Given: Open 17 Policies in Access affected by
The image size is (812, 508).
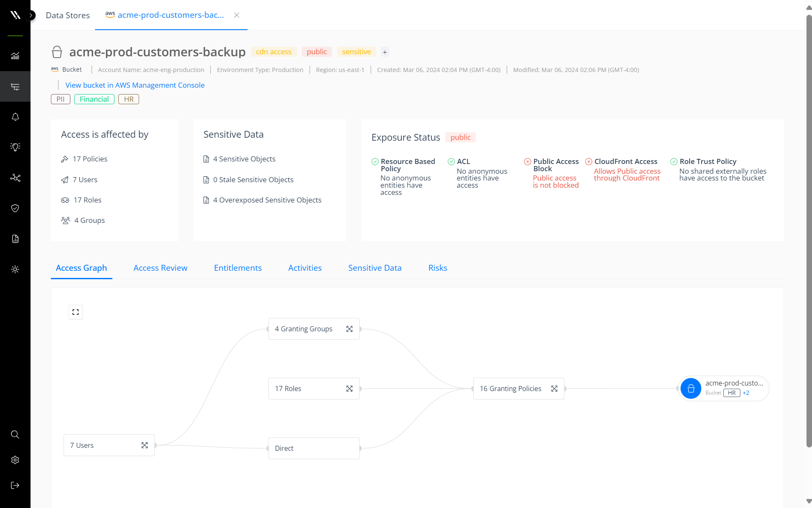Looking at the screenshot, I should [84, 159].
